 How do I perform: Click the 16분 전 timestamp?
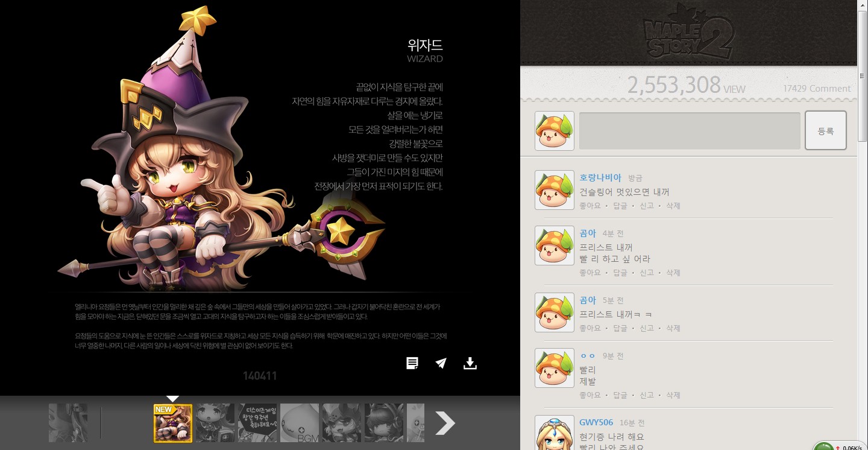pyautogui.click(x=632, y=423)
